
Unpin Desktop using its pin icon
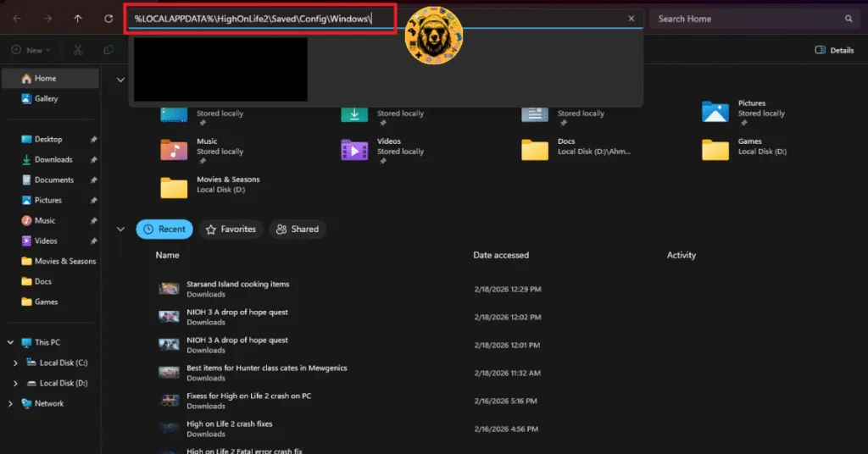93,140
